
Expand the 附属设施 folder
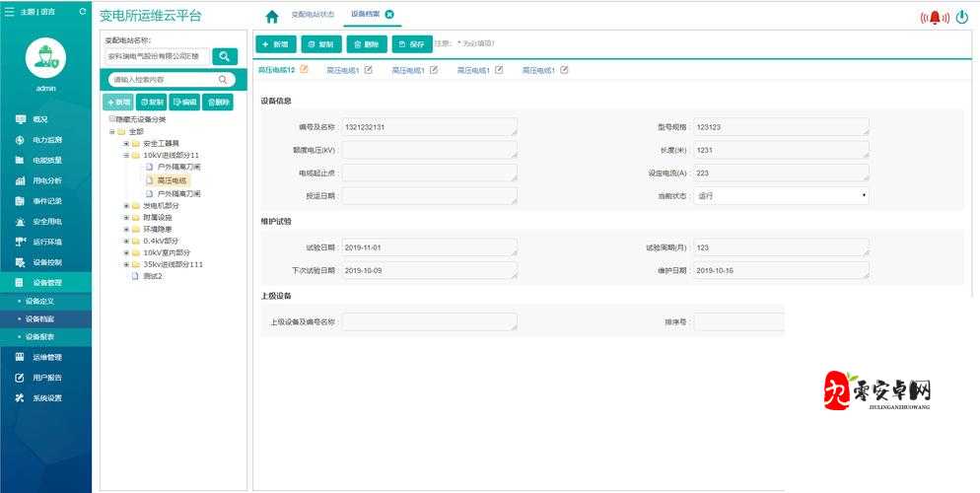pyautogui.click(x=126, y=218)
